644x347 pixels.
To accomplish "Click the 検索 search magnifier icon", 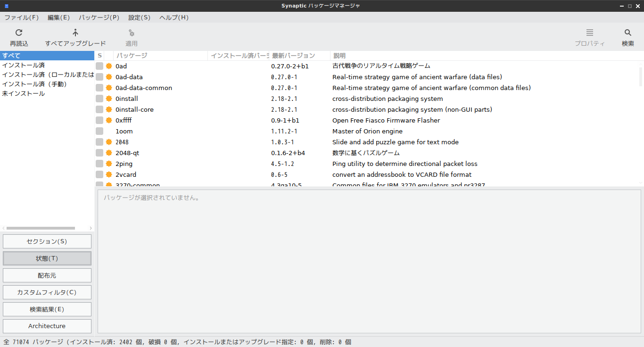I will (627, 33).
